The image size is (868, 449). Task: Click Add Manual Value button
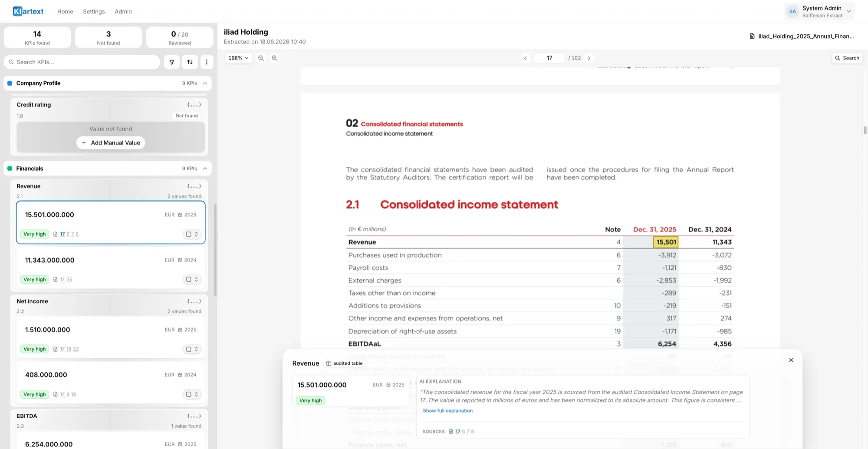[111, 143]
